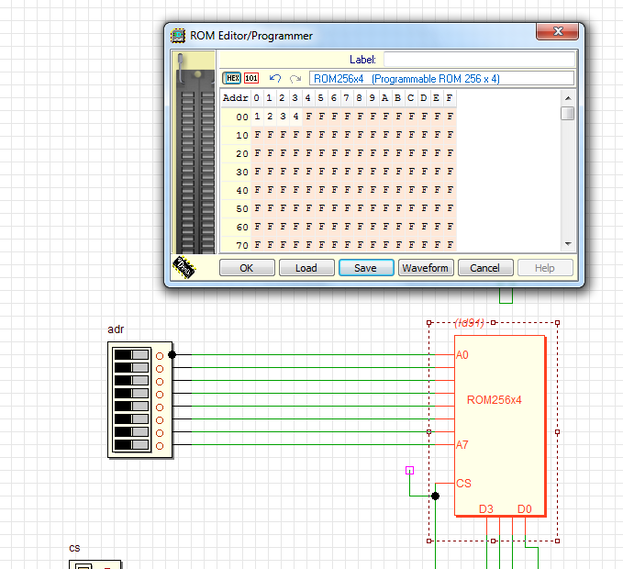Click into the Label text field
The height and width of the screenshot is (569, 623).
(x=478, y=60)
